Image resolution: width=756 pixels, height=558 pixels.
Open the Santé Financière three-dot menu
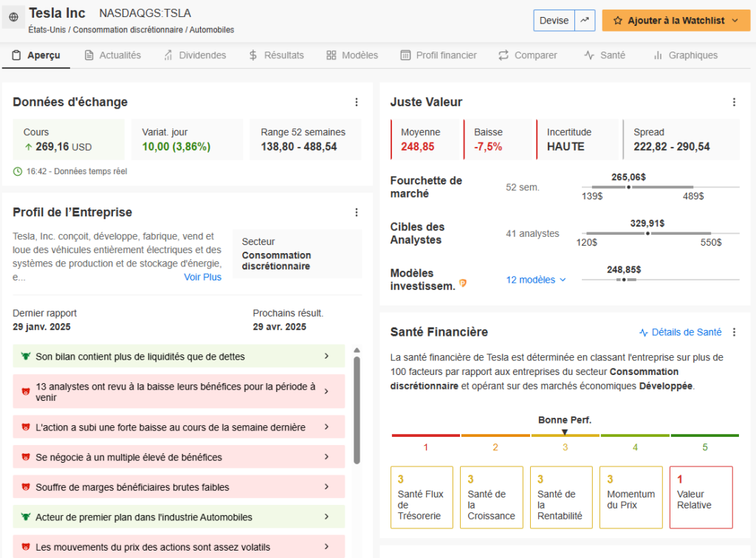734,332
